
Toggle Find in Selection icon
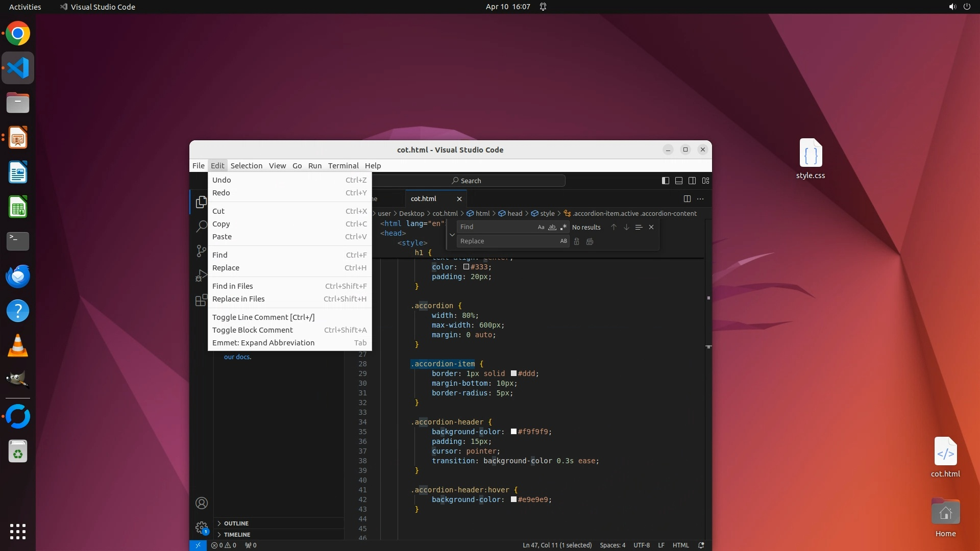(639, 228)
